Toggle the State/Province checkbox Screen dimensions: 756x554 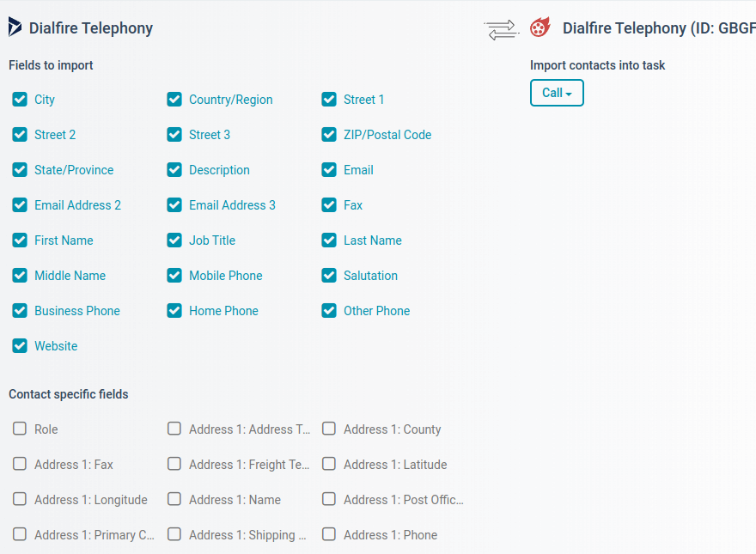(x=20, y=170)
